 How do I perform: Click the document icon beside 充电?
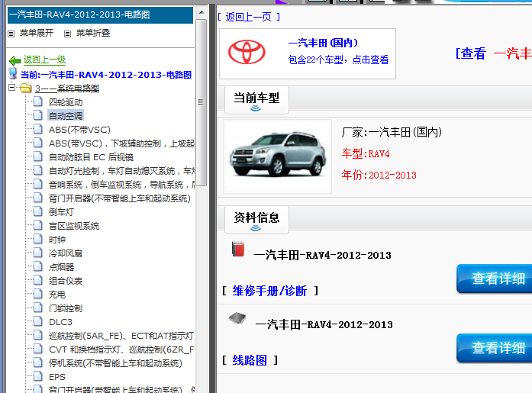click(x=38, y=294)
